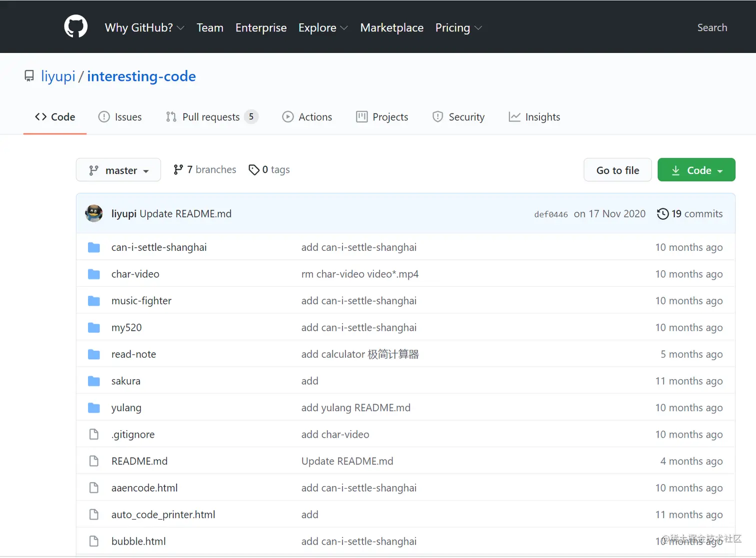Click '5 months ago' on read-note row

tap(691, 354)
